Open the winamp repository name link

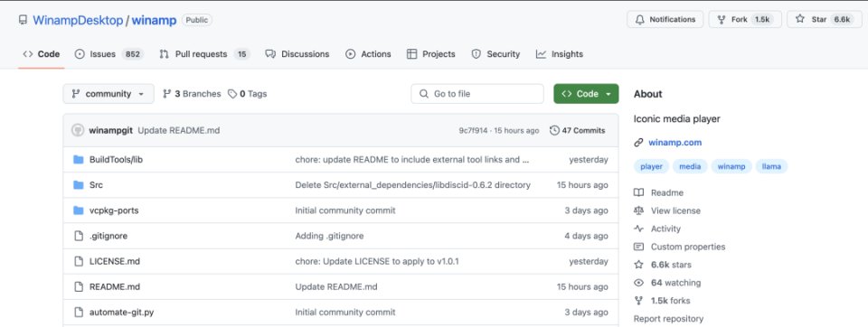(154, 21)
